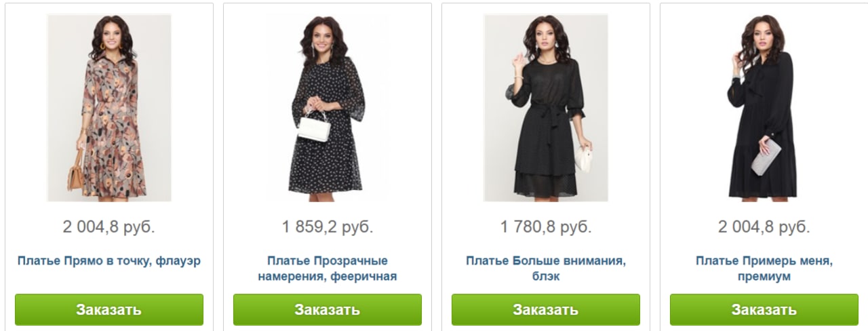Click the 1 859,2 руб. price
Image resolution: width=868 pixels, height=331 pixels.
(x=328, y=227)
